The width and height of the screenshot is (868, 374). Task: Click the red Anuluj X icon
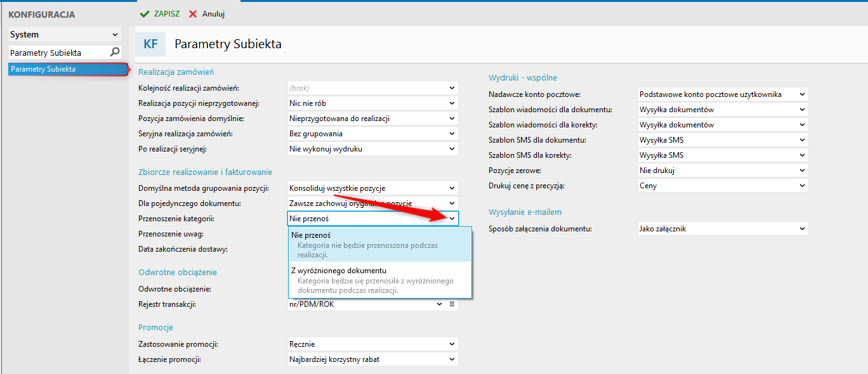pos(193,14)
